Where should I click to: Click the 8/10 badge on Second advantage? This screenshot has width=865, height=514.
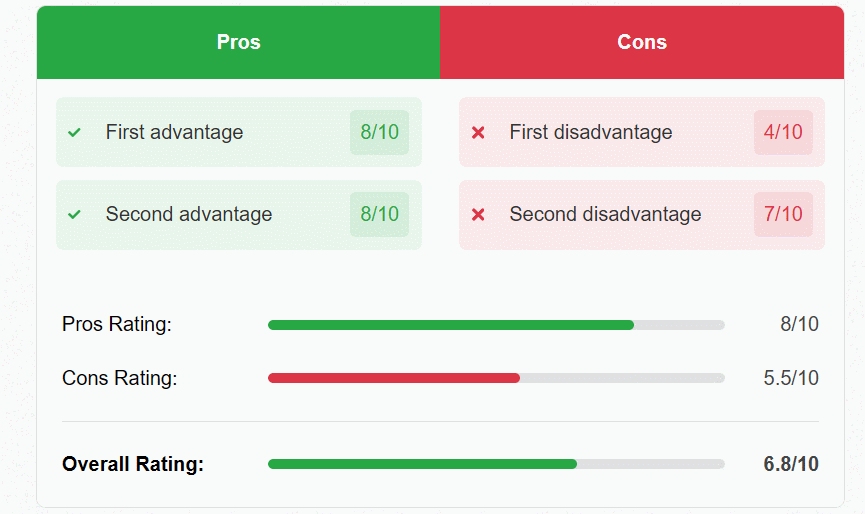379,214
